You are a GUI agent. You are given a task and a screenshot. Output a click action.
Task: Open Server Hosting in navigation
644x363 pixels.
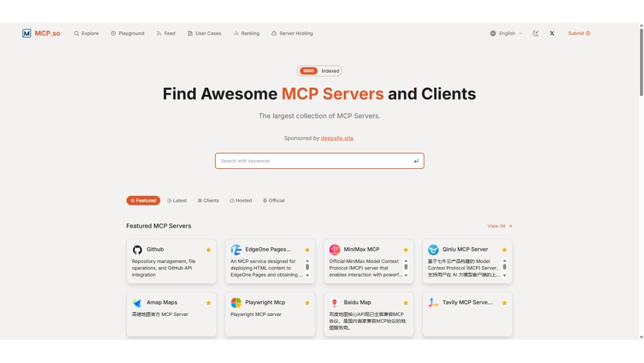coord(292,34)
